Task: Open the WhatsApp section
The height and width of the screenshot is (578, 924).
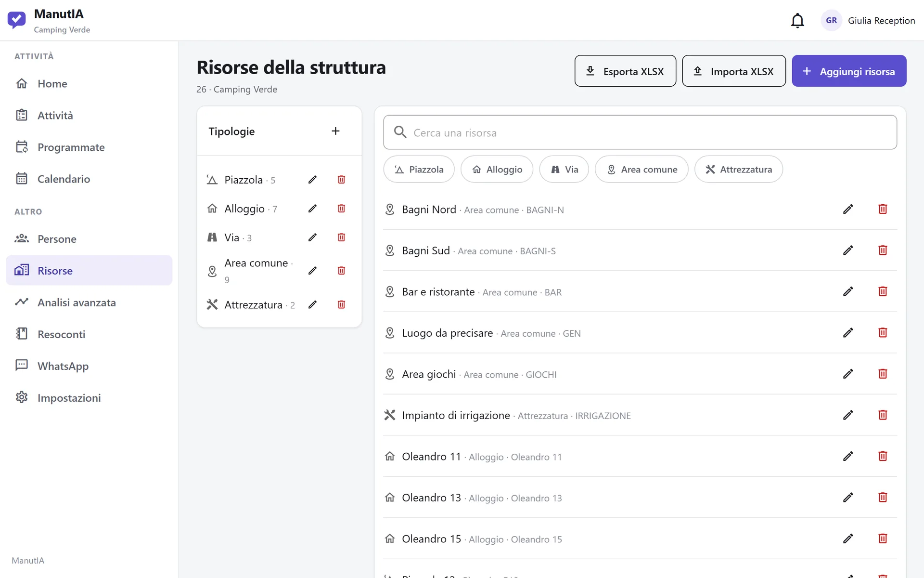Action: [x=89, y=366]
